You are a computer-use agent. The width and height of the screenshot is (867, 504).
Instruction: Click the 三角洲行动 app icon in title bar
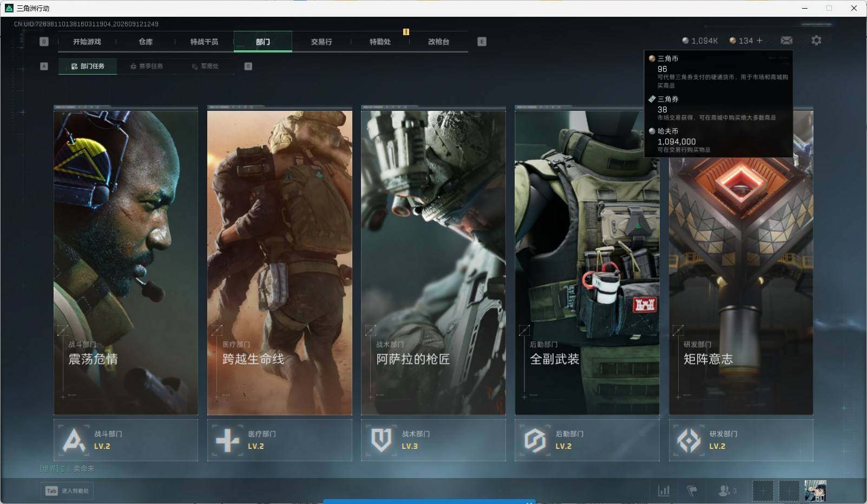(9, 8)
